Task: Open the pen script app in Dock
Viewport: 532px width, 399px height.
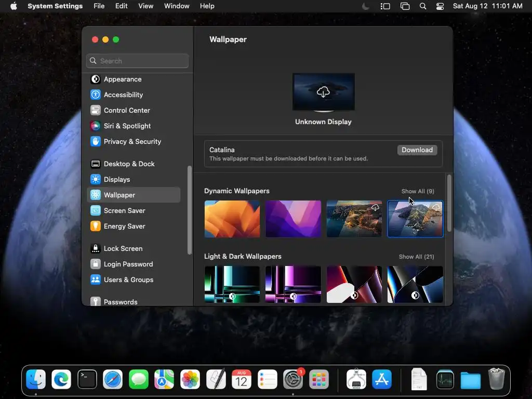Action: pos(216,379)
